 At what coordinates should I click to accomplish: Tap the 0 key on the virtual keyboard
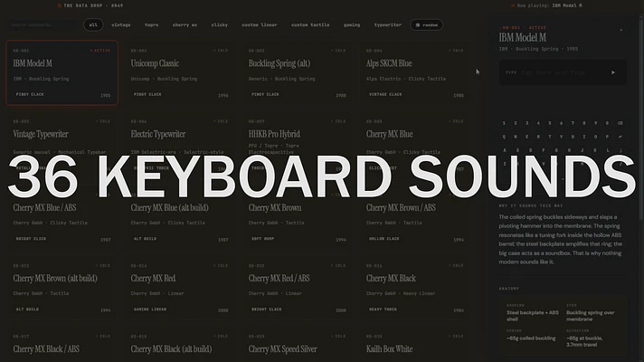pos(607,123)
